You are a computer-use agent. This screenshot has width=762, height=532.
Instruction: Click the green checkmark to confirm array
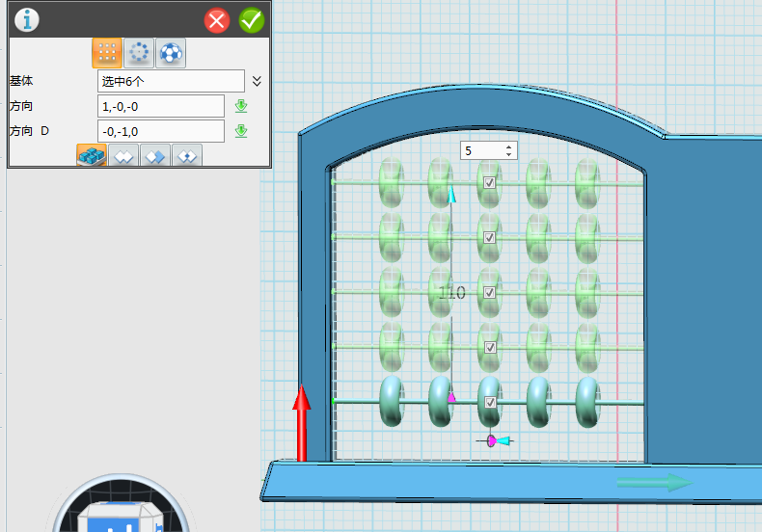(x=252, y=20)
